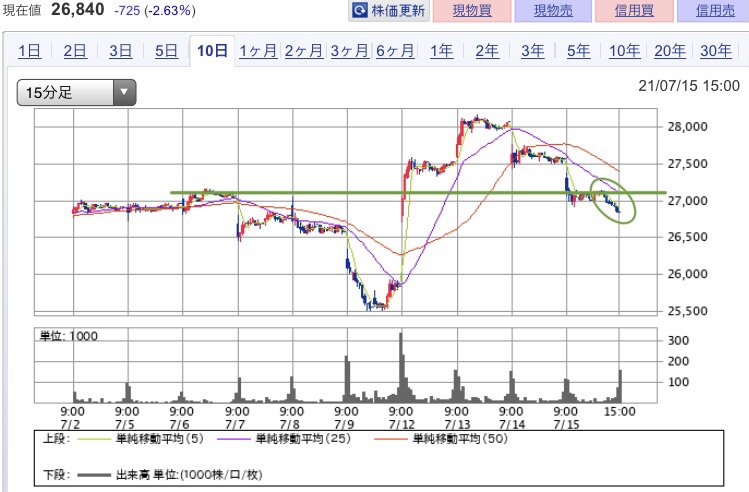Select the 2日 chart period tab

click(75, 51)
